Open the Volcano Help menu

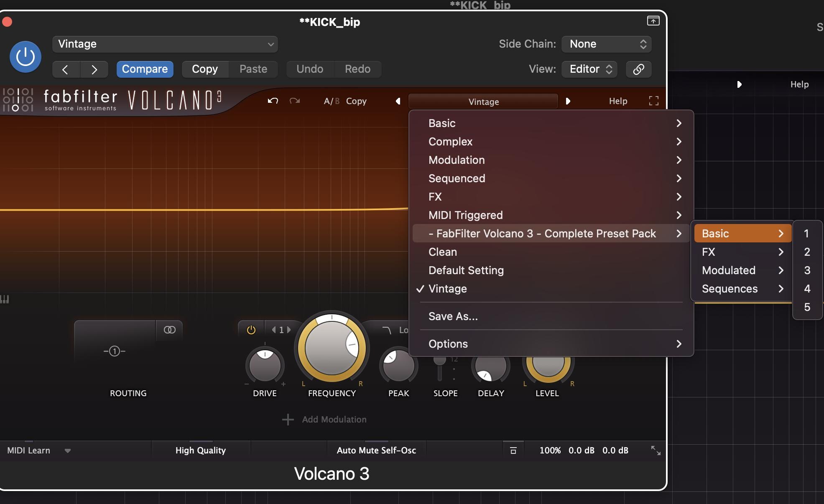[618, 101]
